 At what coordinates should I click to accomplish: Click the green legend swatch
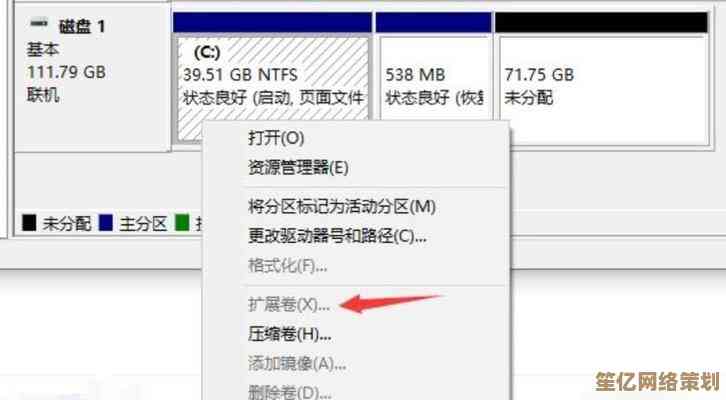[182, 223]
